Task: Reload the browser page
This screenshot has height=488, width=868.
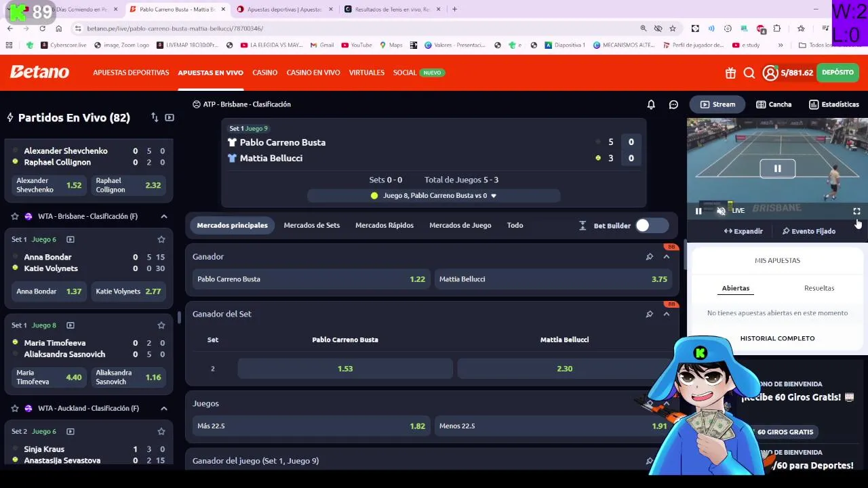Action: [x=42, y=28]
